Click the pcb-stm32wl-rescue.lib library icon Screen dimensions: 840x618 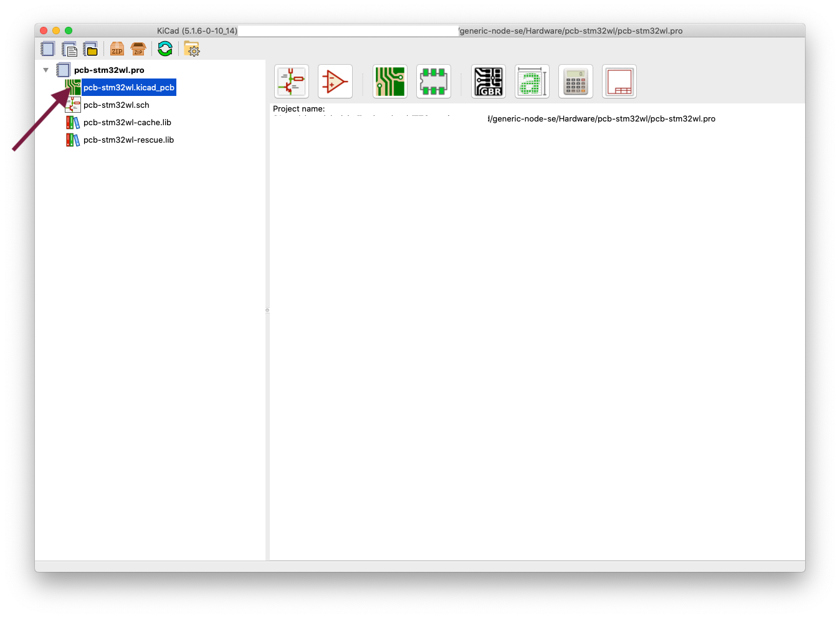click(73, 140)
